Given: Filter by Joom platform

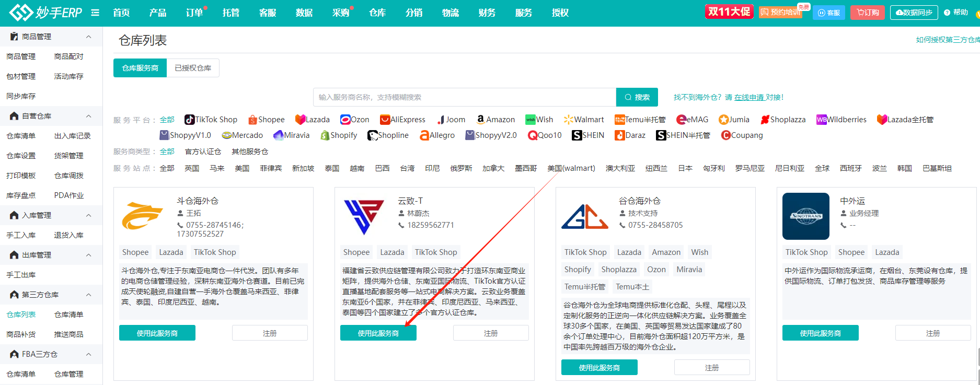Looking at the screenshot, I should 451,120.
